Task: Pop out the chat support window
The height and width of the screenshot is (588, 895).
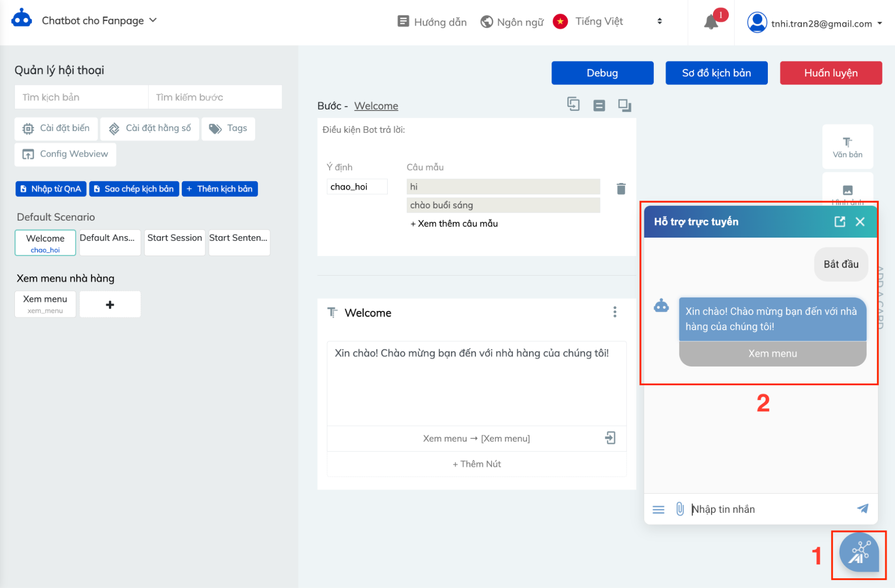Action: 839,222
